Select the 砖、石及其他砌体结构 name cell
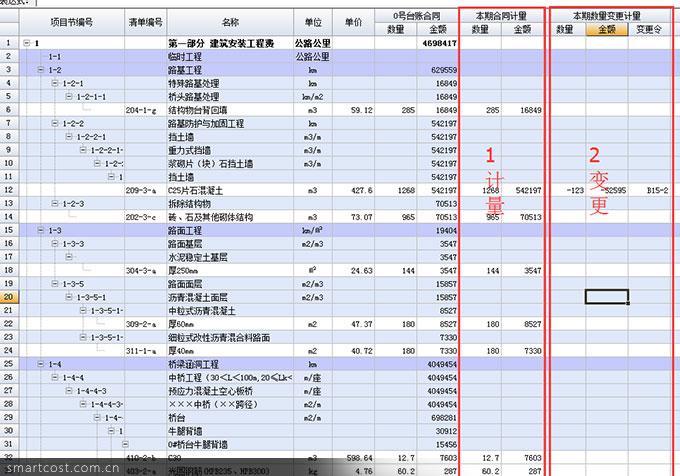The image size is (680, 476). pyautogui.click(x=230, y=217)
